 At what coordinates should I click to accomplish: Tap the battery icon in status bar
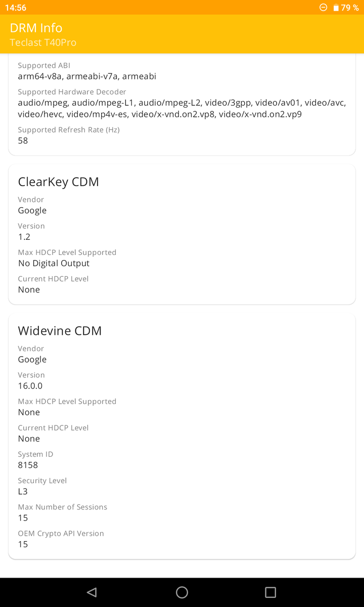pos(336,8)
